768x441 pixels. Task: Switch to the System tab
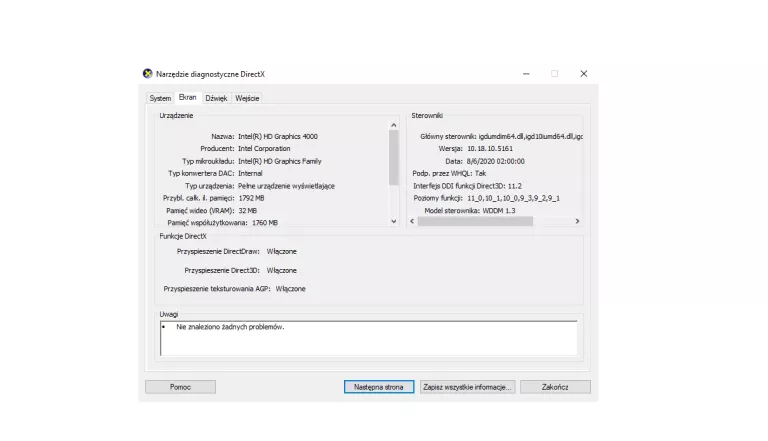(x=160, y=98)
